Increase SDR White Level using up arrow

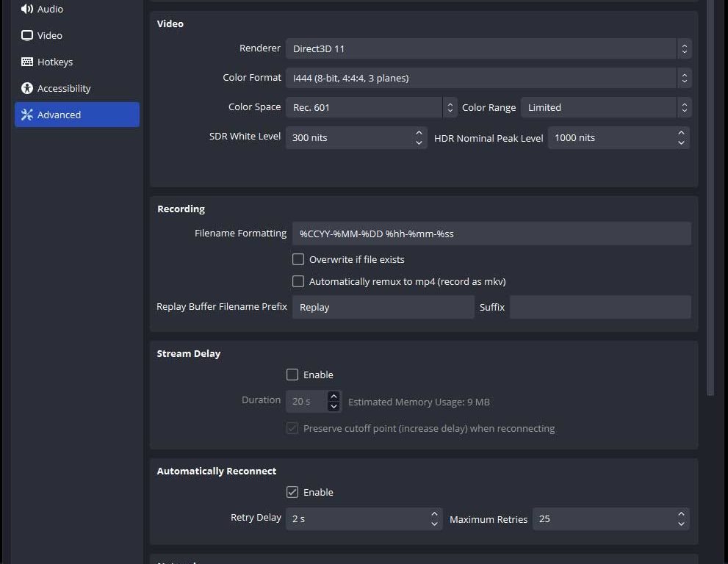pos(419,133)
